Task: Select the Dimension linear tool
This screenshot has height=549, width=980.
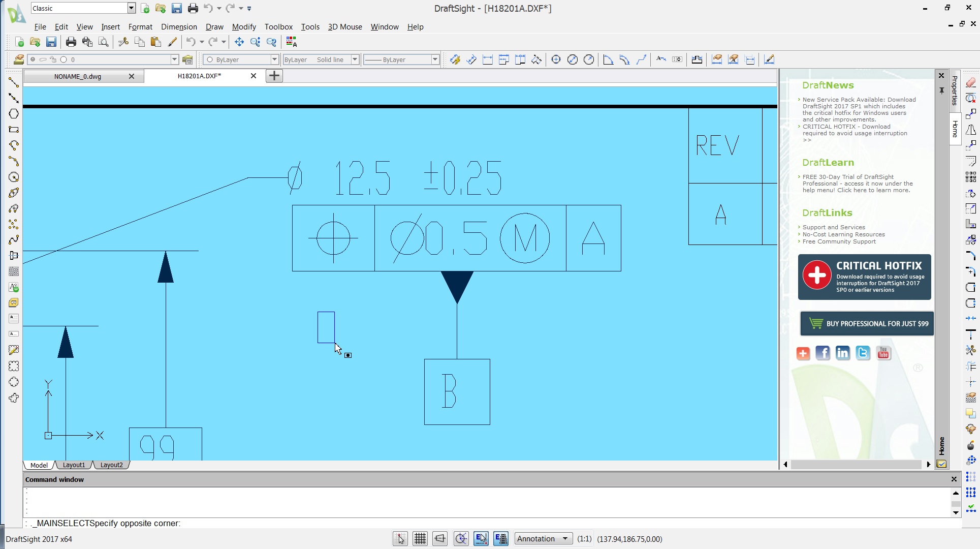Action: (487, 59)
